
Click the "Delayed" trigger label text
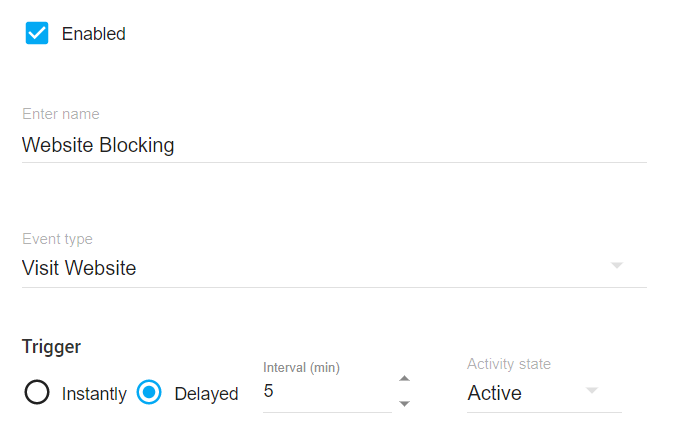pos(206,394)
